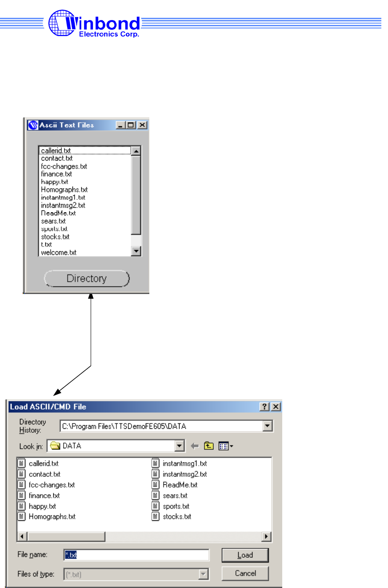Select welcome.txt in Ascii Text Files list
This screenshot has width=388, height=588.
(x=59, y=253)
